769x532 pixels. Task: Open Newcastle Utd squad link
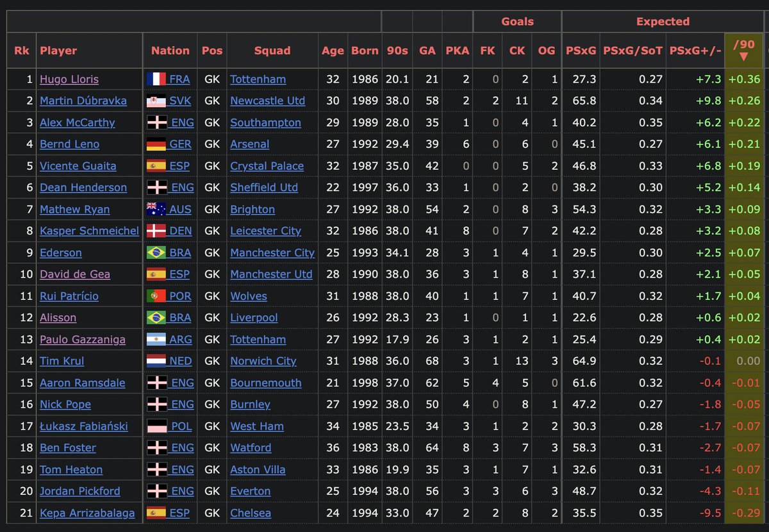pyautogui.click(x=268, y=101)
